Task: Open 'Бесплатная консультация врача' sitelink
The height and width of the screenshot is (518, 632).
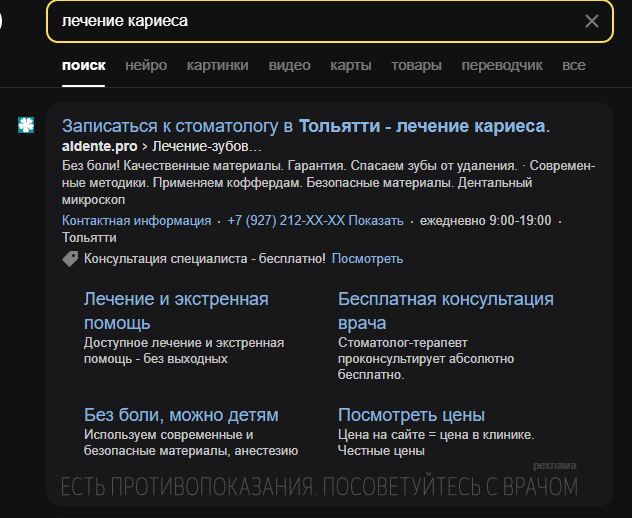Action: pos(445,311)
